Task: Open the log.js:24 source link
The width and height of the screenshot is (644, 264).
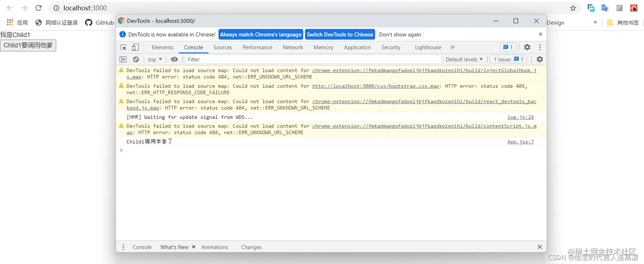Action: click(520, 117)
